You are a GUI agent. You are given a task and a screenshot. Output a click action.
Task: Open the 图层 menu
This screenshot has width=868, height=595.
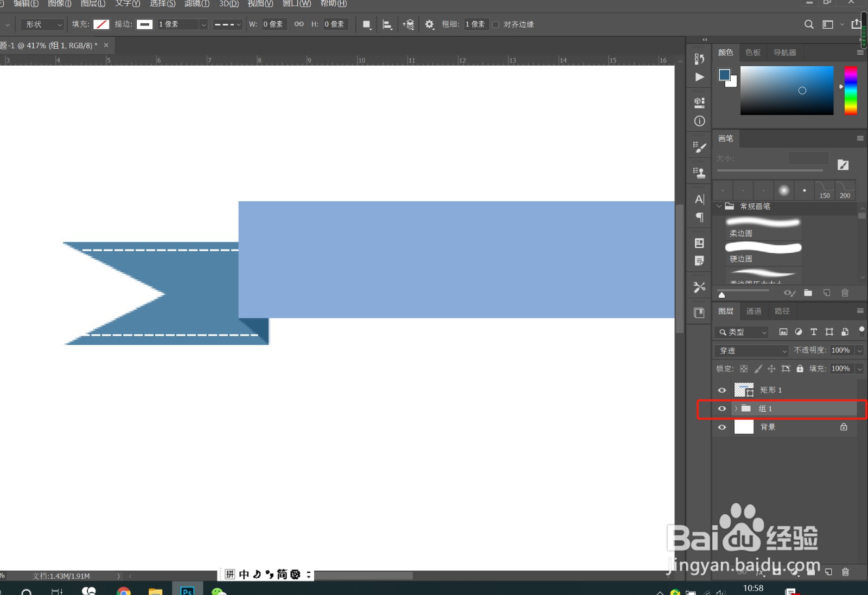pyautogui.click(x=93, y=4)
